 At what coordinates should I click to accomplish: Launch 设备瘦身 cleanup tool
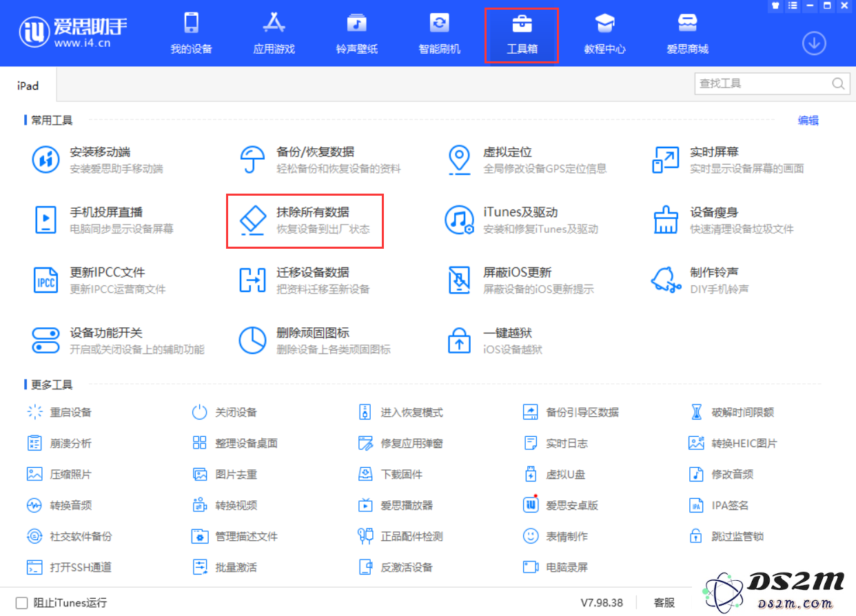(x=723, y=220)
